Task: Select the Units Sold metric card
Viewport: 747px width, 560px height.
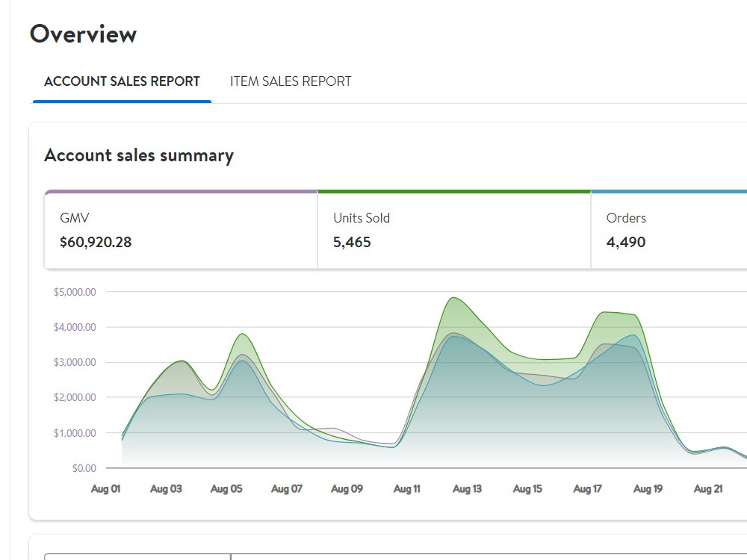Action: click(454, 231)
